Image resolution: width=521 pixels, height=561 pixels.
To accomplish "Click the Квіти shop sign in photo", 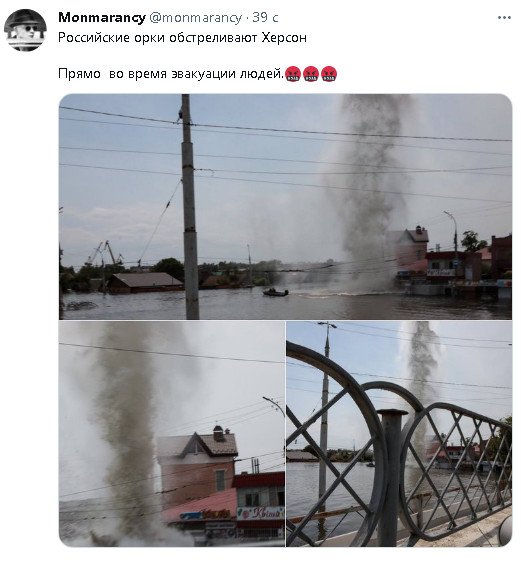I will (260, 513).
